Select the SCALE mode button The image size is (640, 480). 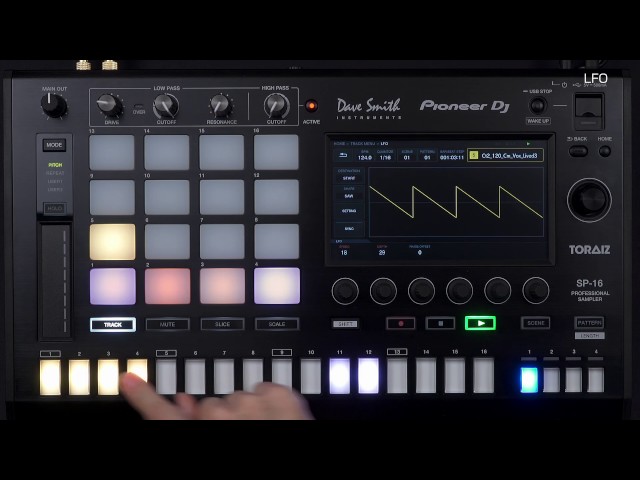click(277, 324)
